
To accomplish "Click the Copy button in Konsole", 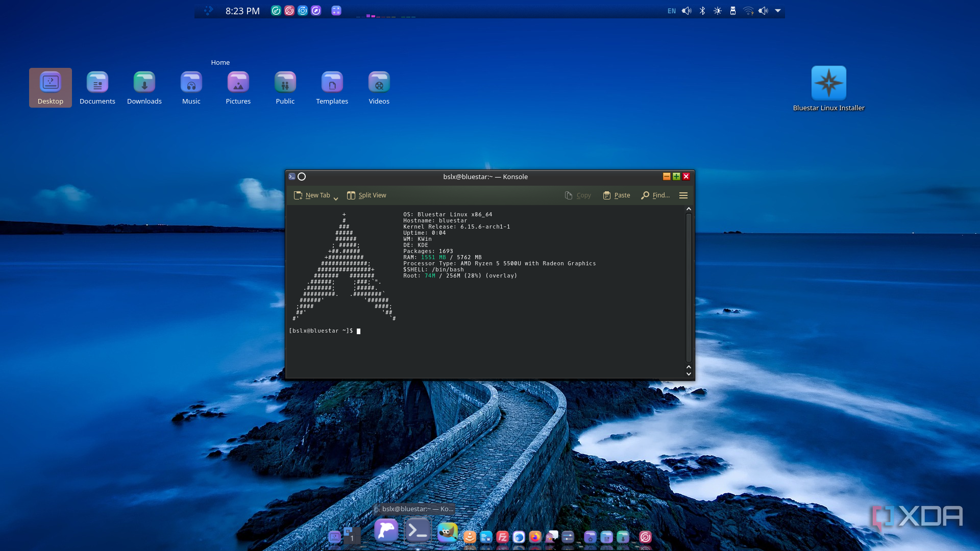I will tap(578, 195).
